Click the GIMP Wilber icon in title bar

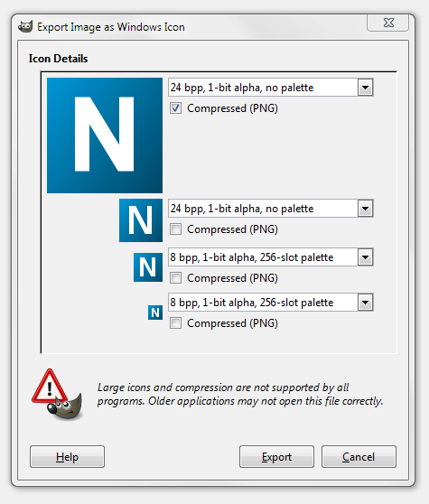25,26
